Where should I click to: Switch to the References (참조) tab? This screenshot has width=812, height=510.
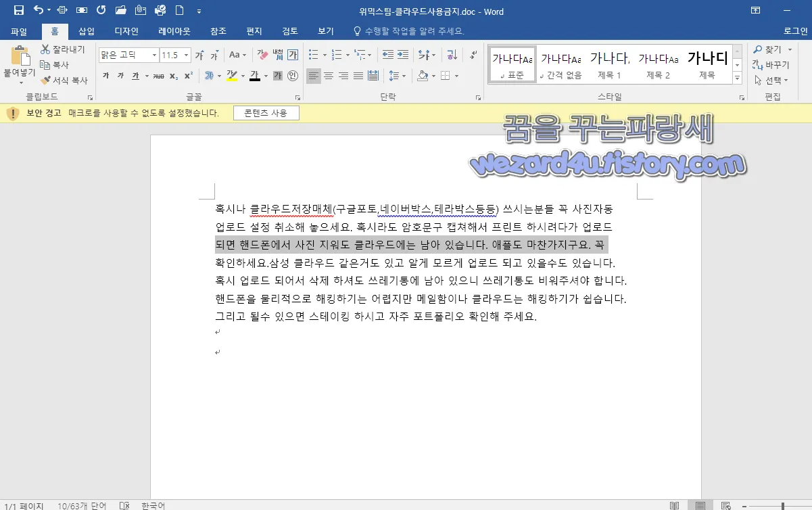pos(218,31)
